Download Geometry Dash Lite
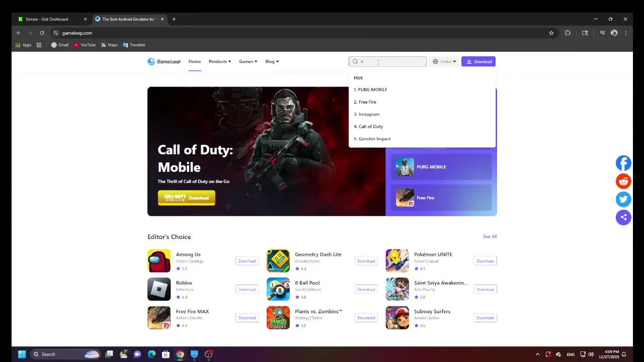This screenshot has height=362, width=644. (x=366, y=261)
